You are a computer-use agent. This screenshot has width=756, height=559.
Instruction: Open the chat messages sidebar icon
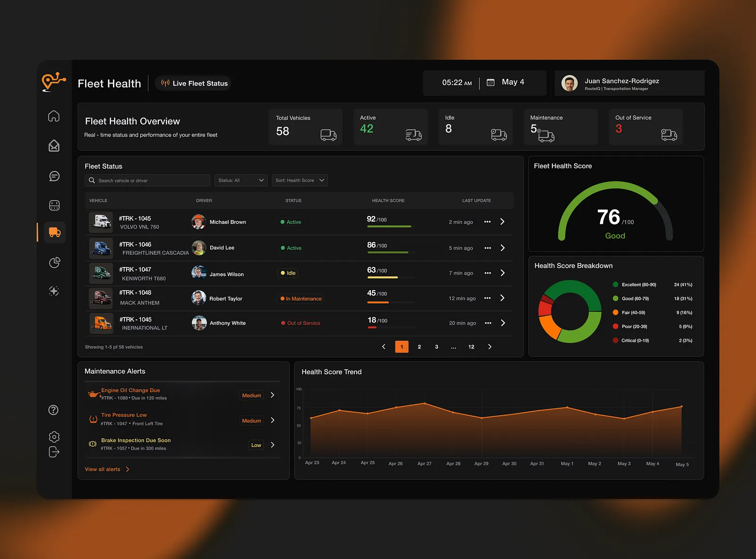point(54,176)
